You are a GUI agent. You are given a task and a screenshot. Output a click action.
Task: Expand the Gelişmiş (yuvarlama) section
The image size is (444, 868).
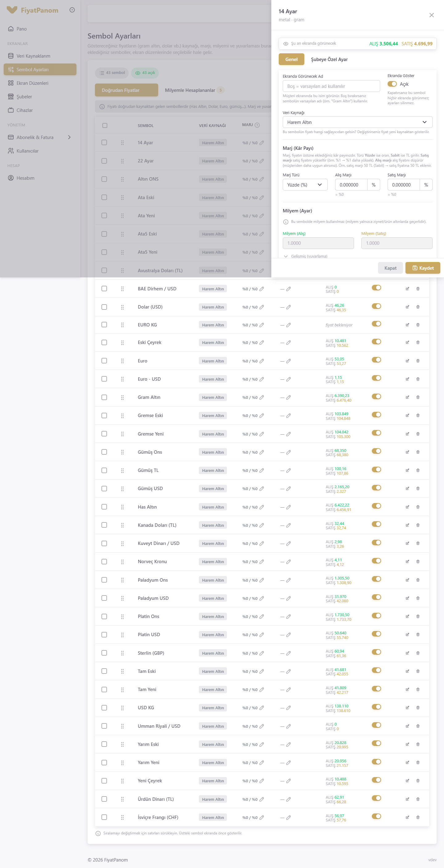[306, 256]
